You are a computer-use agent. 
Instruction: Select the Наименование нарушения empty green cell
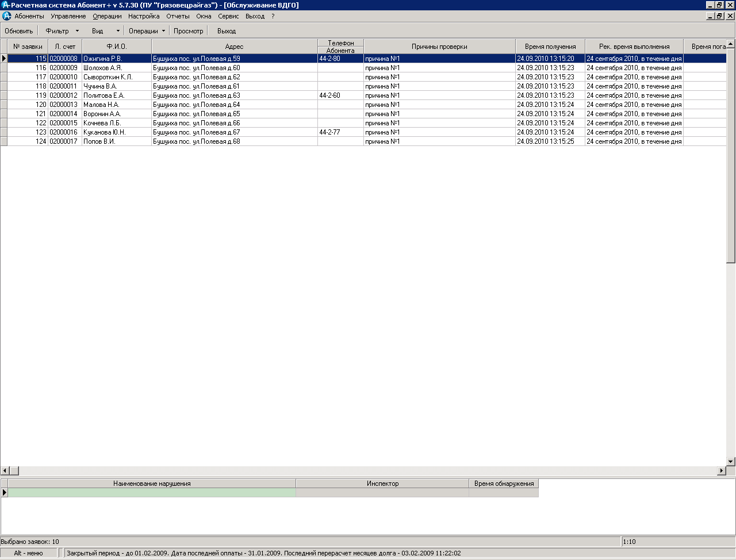pyautogui.click(x=152, y=493)
